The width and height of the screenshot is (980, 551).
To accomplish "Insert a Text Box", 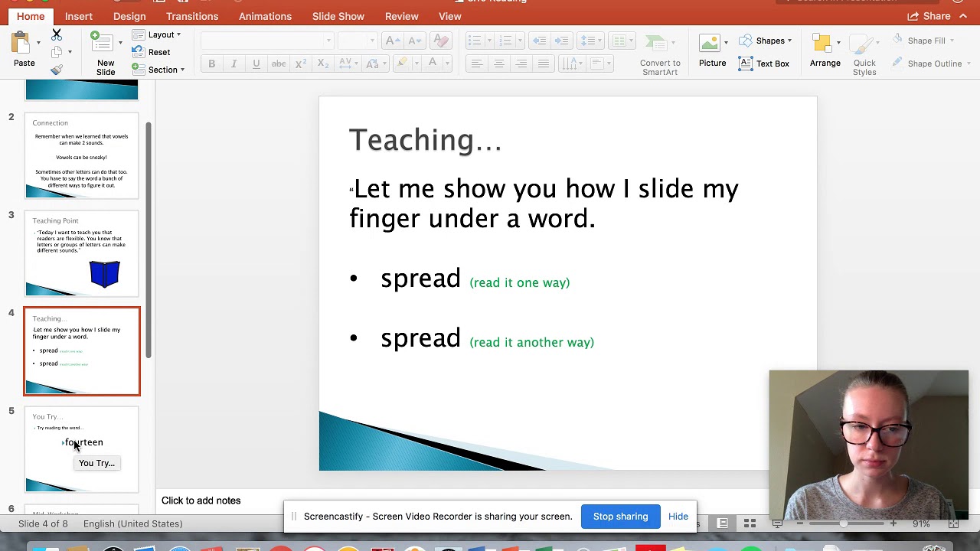I will click(x=764, y=64).
